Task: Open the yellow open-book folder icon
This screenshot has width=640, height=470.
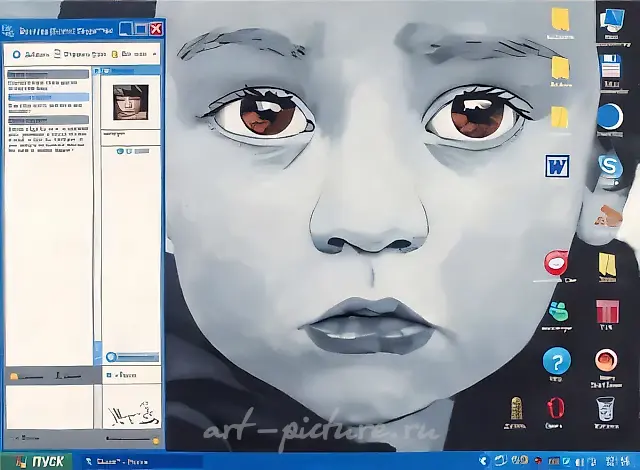Action: click(x=607, y=267)
